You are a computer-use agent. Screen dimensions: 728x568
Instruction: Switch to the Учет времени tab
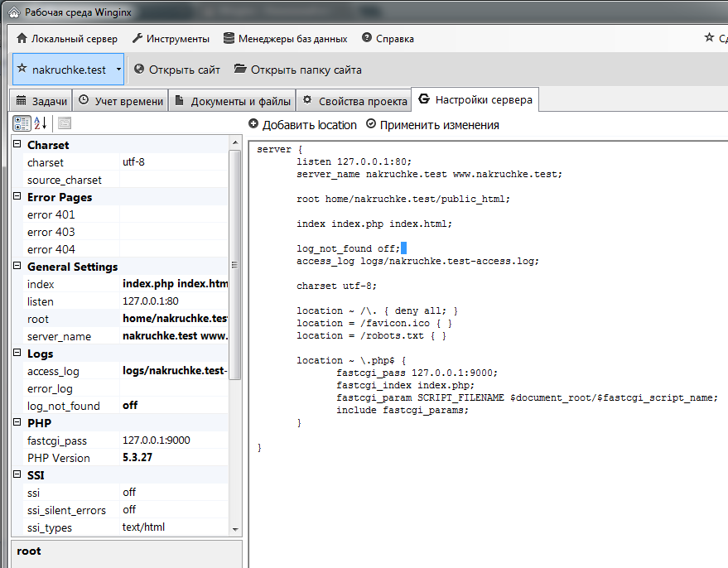[x=121, y=101]
